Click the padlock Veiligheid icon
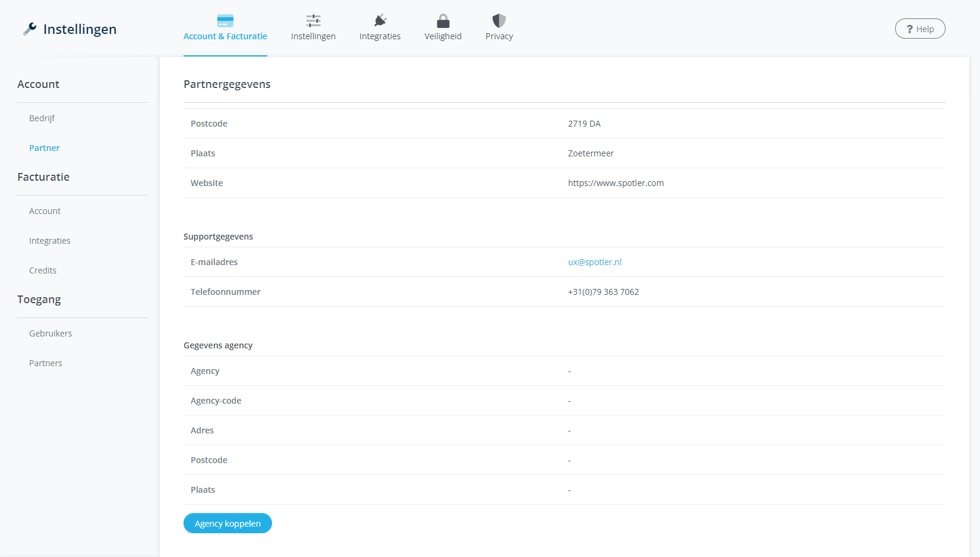The image size is (980, 557). click(x=443, y=21)
